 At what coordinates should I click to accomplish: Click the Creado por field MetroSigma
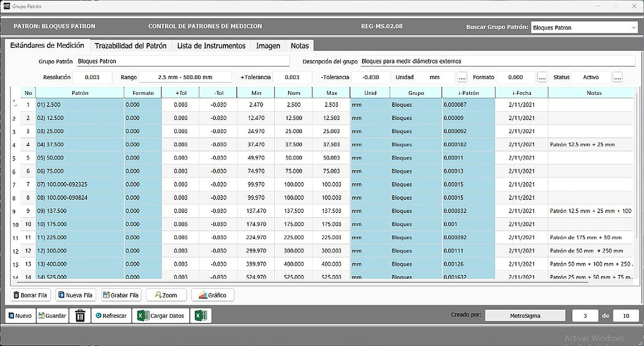(x=525, y=316)
